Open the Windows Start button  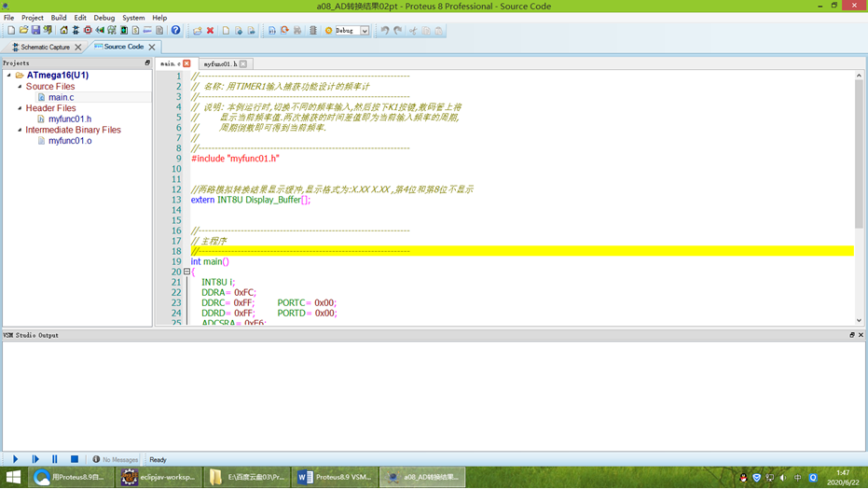pyautogui.click(x=13, y=477)
